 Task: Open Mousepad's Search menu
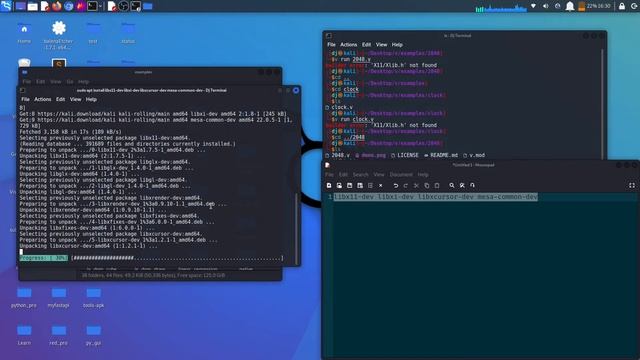(x=360, y=175)
